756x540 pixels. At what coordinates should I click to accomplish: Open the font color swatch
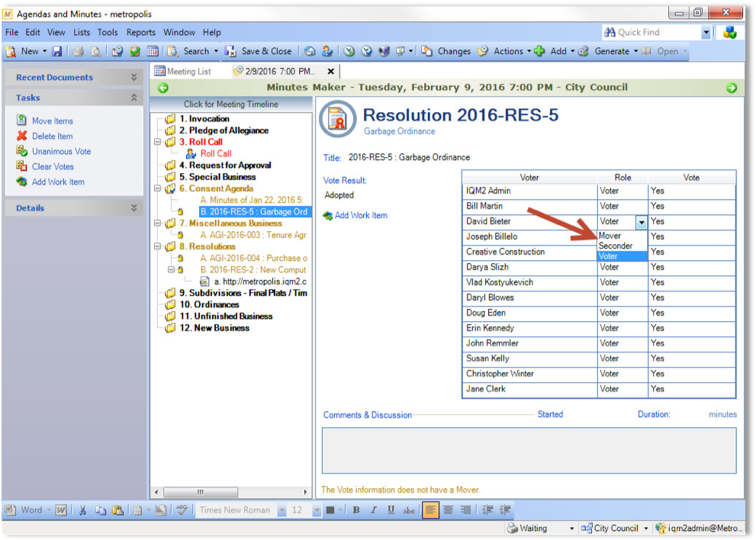330,510
